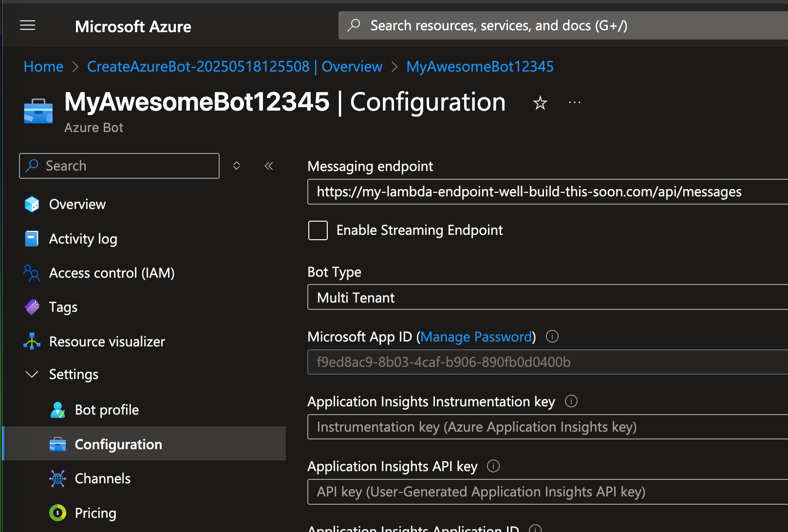The height and width of the screenshot is (532, 788).
Task: Click the Microsoft App ID info icon
Action: [x=552, y=336]
